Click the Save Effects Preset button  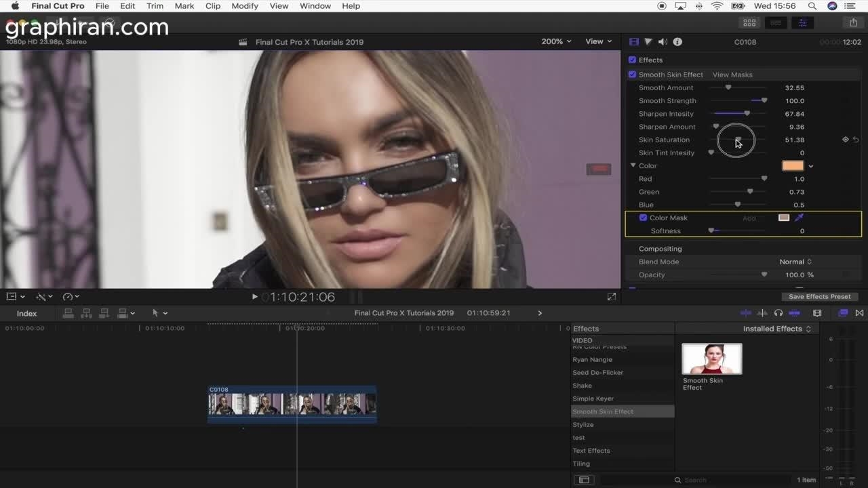pyautogui.click(x=819, y=297)
